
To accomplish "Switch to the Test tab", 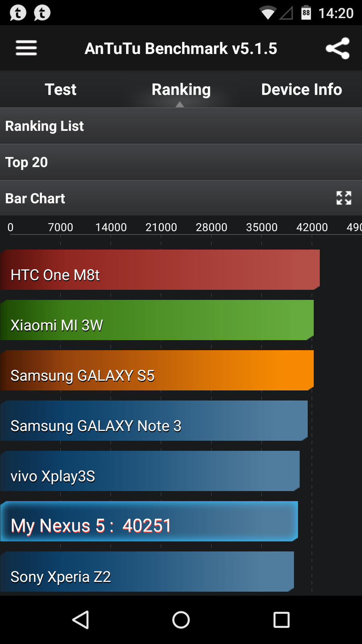I will point(60,89).
